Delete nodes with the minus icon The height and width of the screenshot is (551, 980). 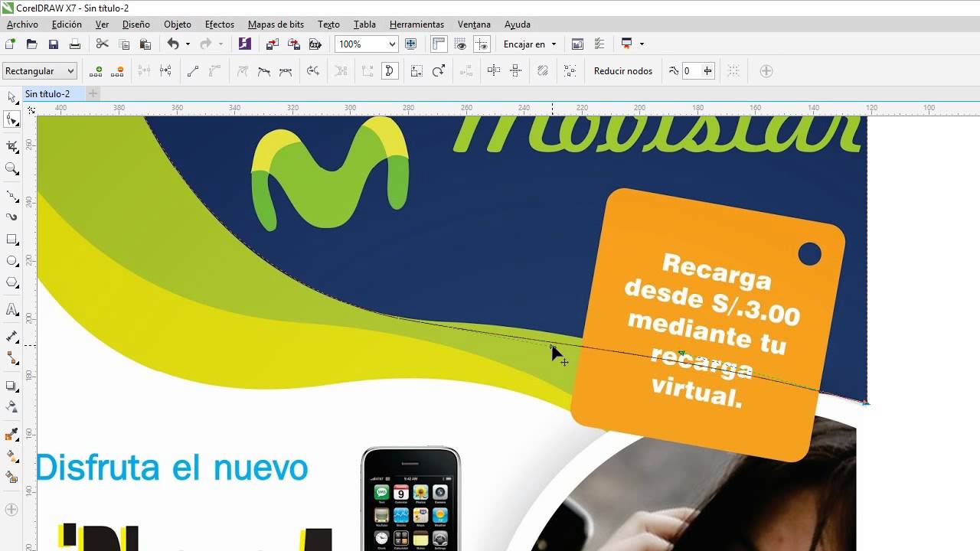117,71
